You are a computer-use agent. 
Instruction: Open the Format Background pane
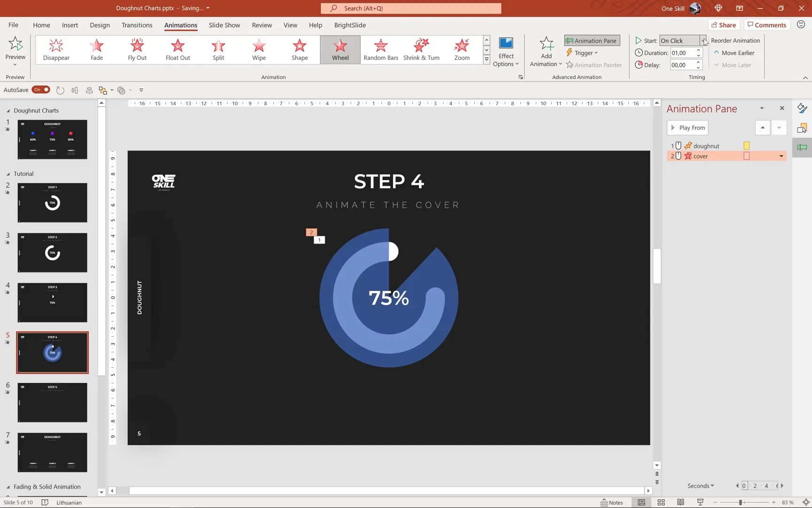tap(802, 108)
